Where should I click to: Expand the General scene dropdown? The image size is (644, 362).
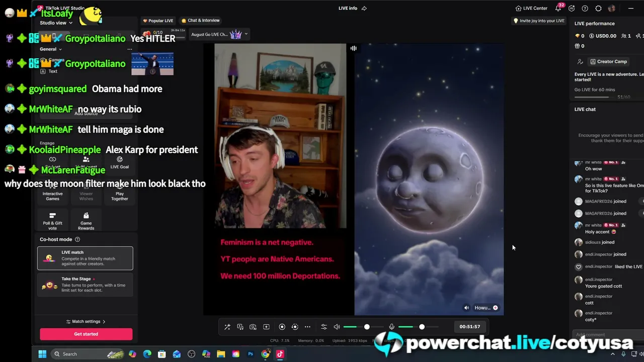click(51, 49)
